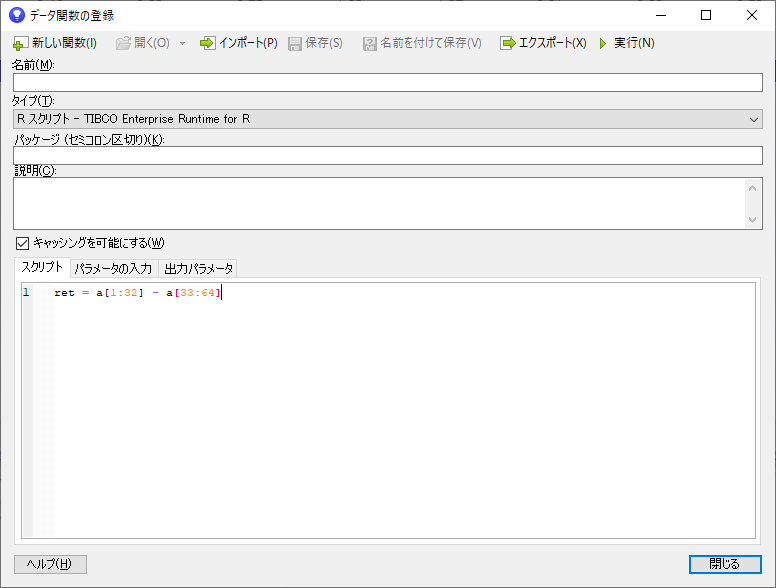Image resolution: width=776 pixels, height=588 pixels.
Task: Click the New Function (新しい関数) icon
Action: point(20,44)
